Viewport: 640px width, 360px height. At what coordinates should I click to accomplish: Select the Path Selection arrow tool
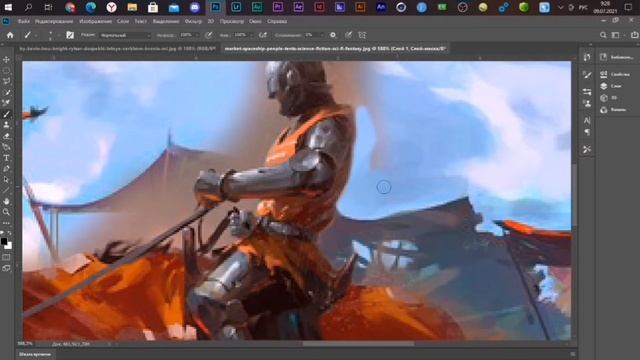coord(6,180)
